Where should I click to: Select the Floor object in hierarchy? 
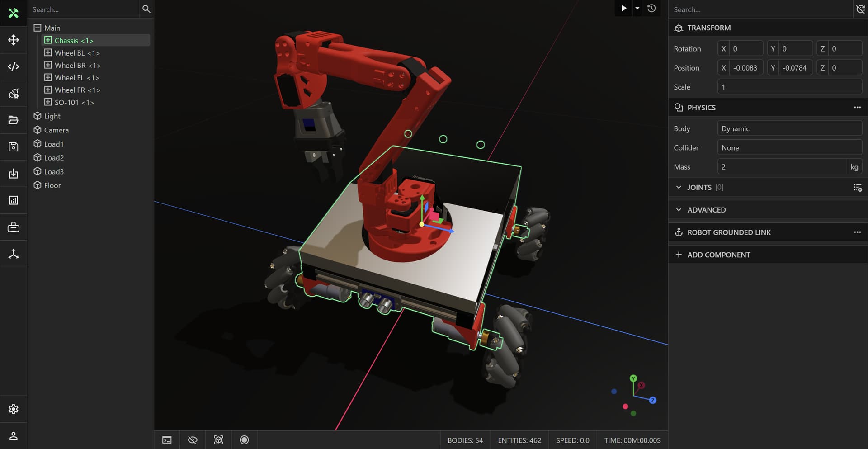pyautogui.click(x=52, y=185)
